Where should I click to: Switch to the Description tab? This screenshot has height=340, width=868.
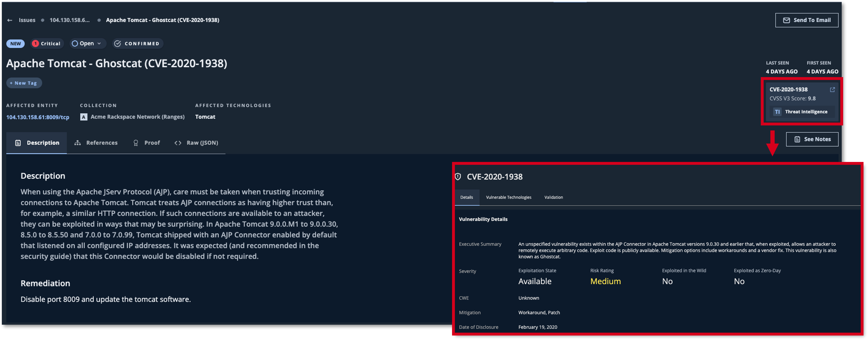click(36, 143)
